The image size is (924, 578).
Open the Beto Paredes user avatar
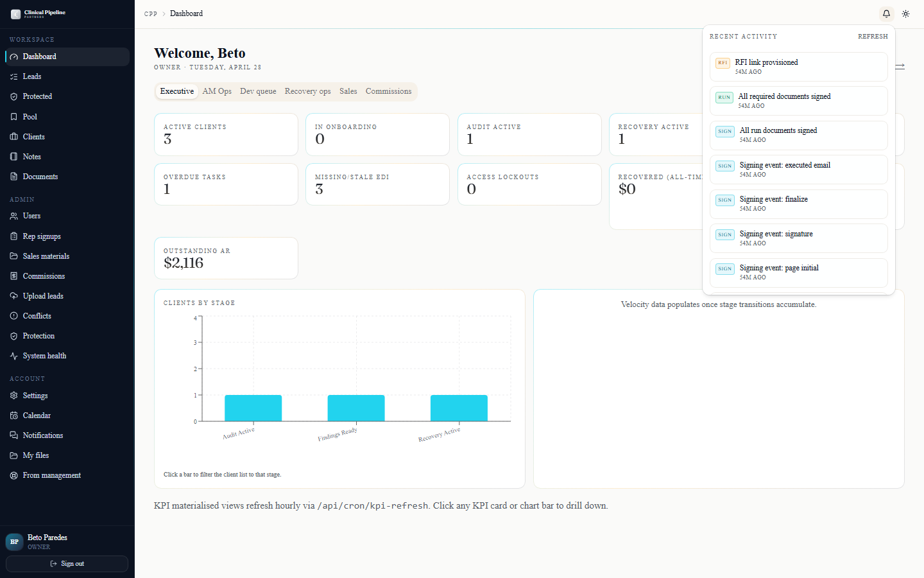(x=14, y=542)
